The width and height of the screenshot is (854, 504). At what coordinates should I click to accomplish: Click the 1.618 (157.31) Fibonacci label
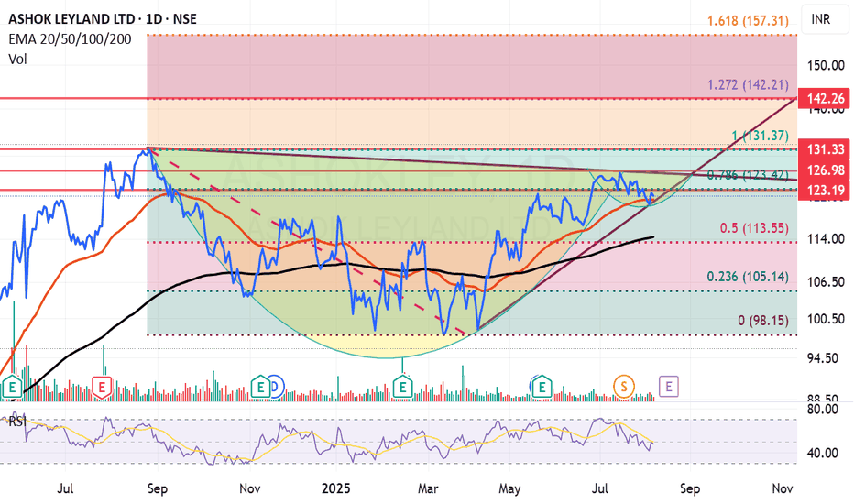point(748,21)
